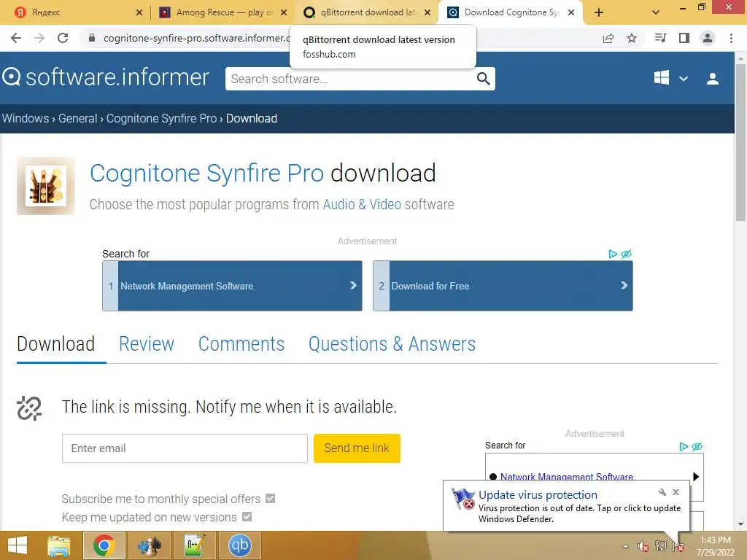The height and width of the screenshot is (560, 747).
Task: Click AdChoices icon in sidebar ad
Action: point(684,446)
